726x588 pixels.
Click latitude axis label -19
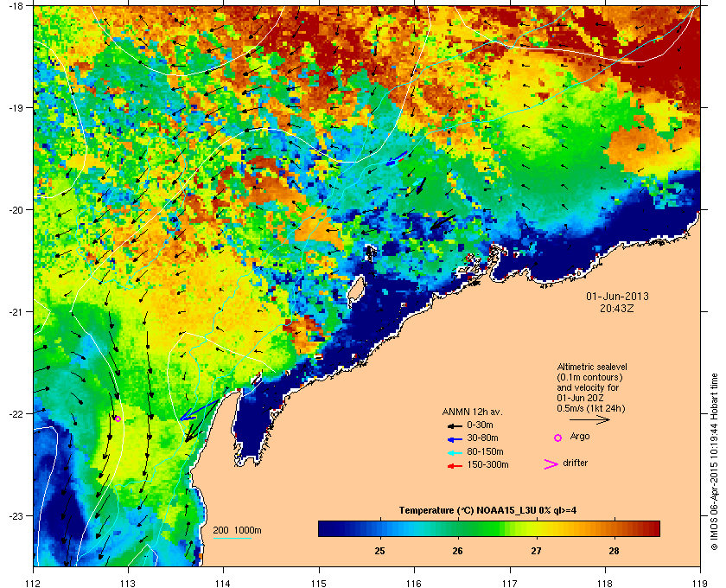pos(16,108)
